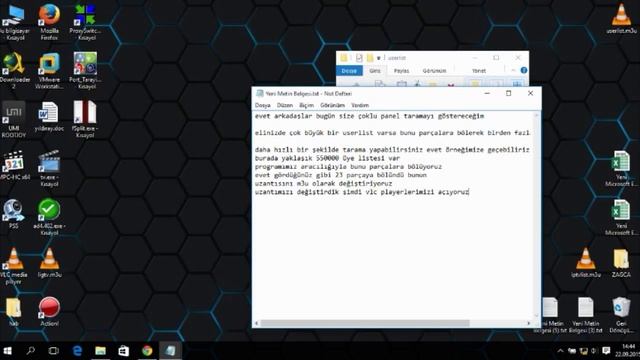Open Port Tarayıcı shortcut icon

[x=85, y=70]
